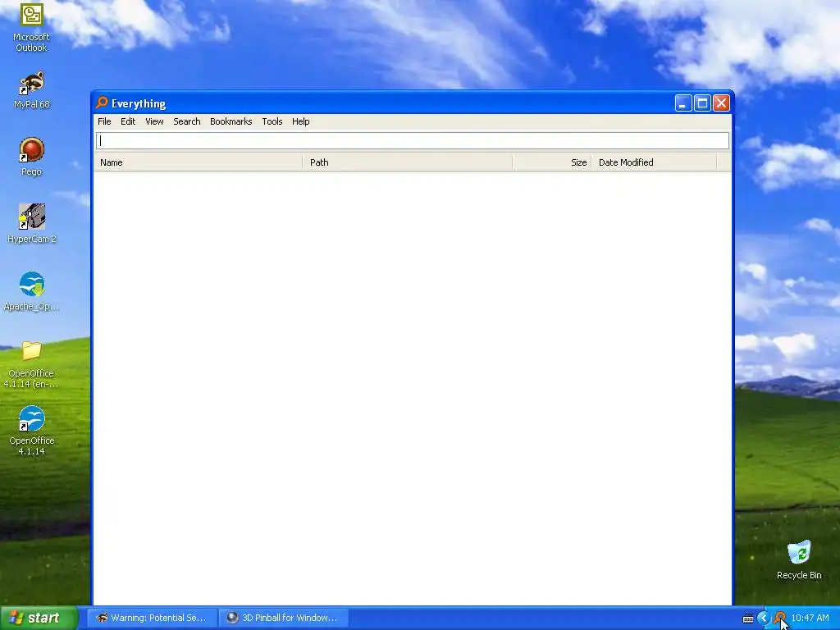Switch to the 3D Pinball for Window... taskbar item

click(283, 618)
